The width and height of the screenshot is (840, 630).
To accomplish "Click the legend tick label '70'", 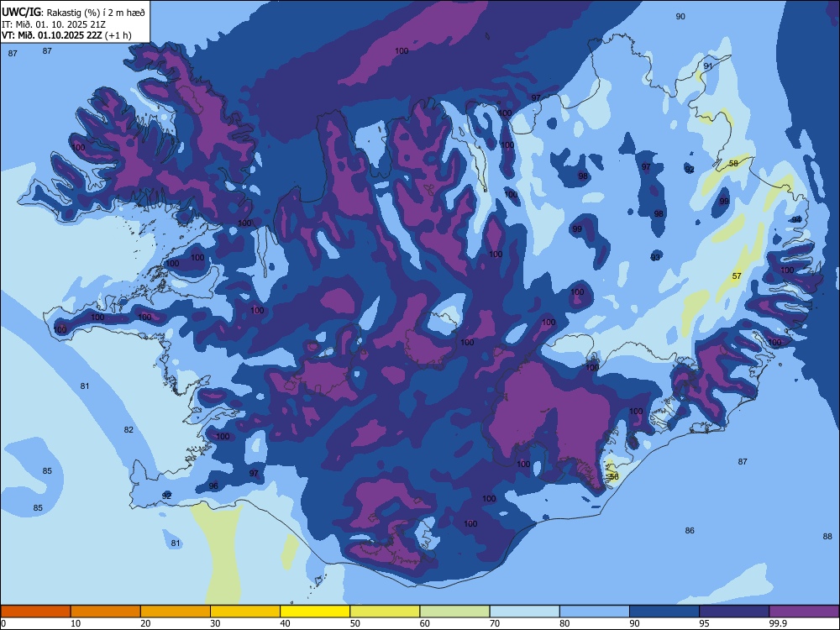I will (x=495, y=623).
